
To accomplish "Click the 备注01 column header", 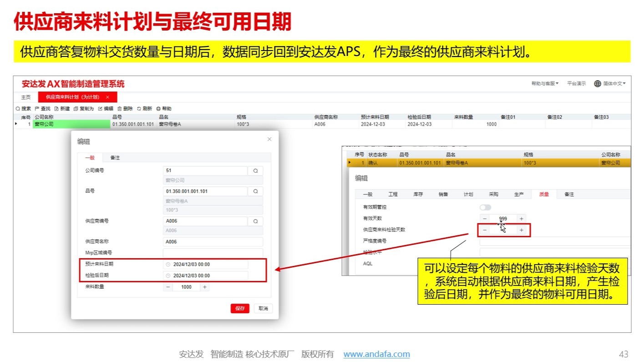I will 522,117.
